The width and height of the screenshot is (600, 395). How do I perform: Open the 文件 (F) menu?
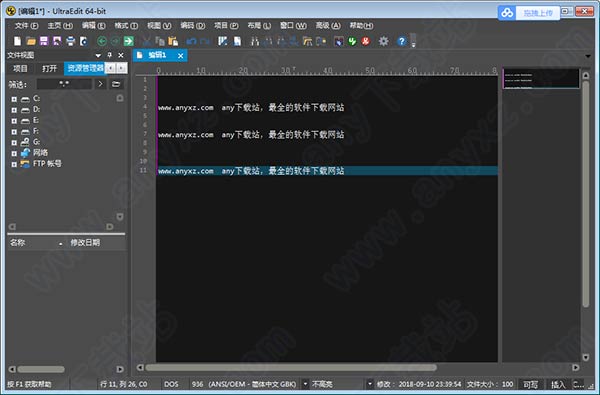coord(26,26)
